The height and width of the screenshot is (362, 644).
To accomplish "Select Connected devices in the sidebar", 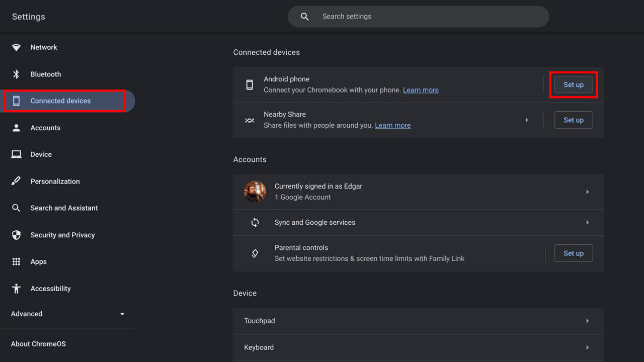I will [x=60, y=101].
